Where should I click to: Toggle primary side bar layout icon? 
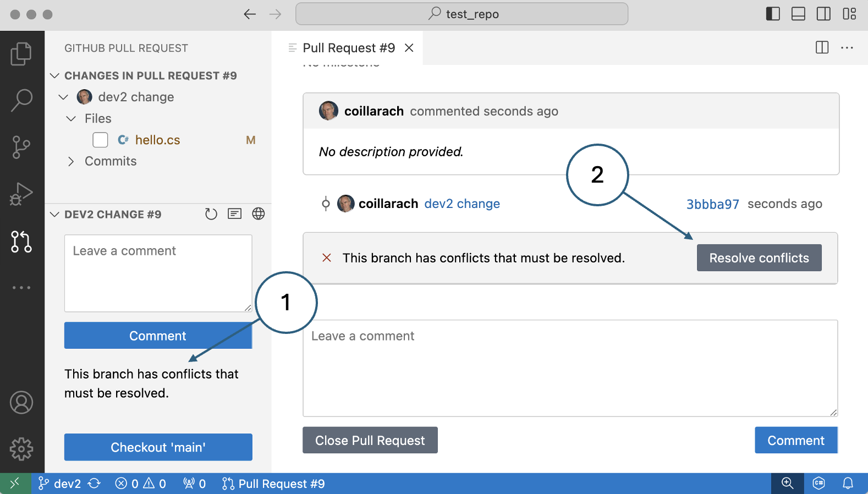(x=773, y=14)
